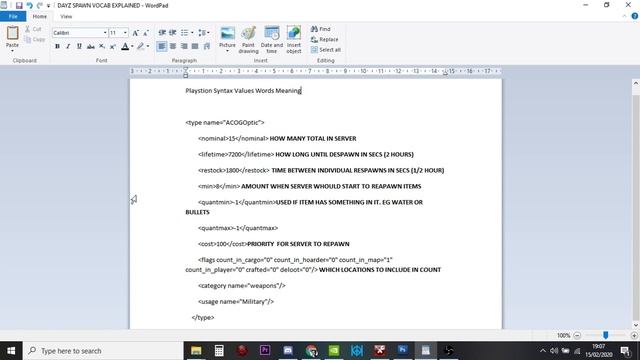Screen dimensions: 640x360
Task: Expand the line spacing dropdown arrow
Action: (x=209, y=33)
